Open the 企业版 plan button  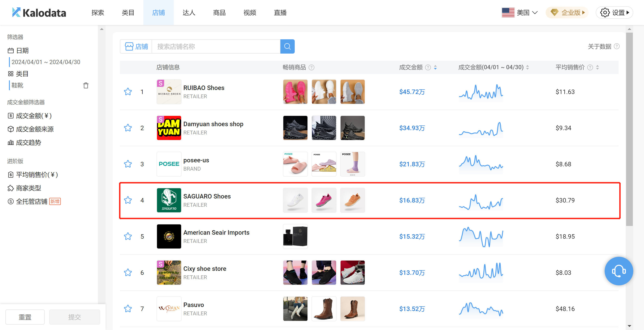pyautogui.click(x=567, y=13)
